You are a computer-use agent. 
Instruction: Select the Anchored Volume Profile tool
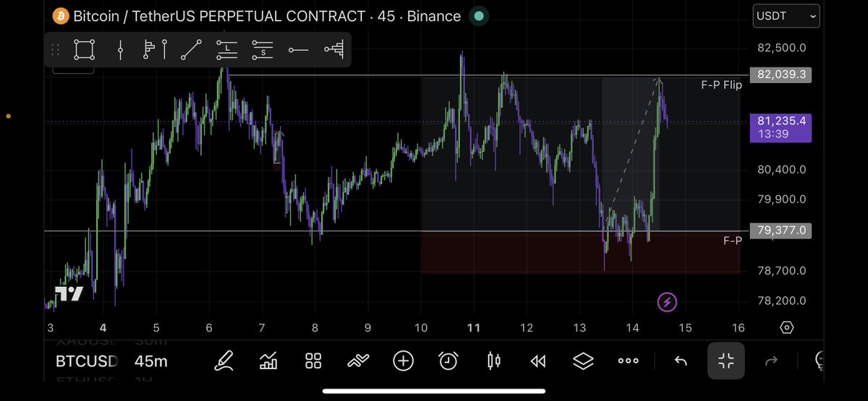[334, 50]
